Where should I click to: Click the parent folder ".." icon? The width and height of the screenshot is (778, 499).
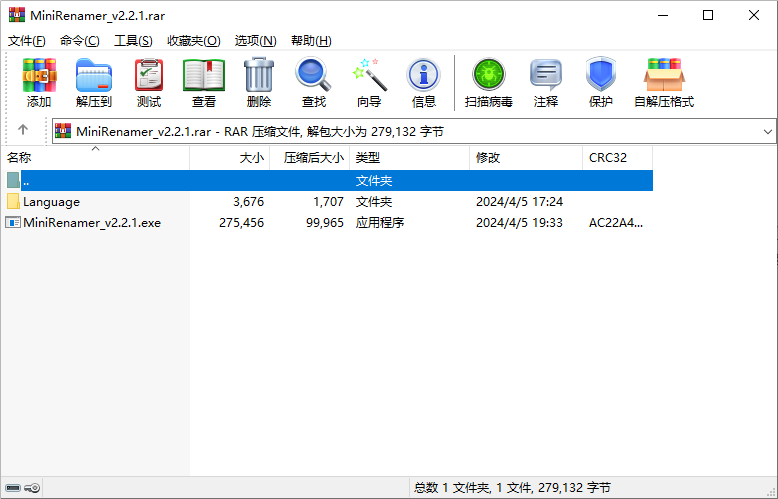pos(13,180)
